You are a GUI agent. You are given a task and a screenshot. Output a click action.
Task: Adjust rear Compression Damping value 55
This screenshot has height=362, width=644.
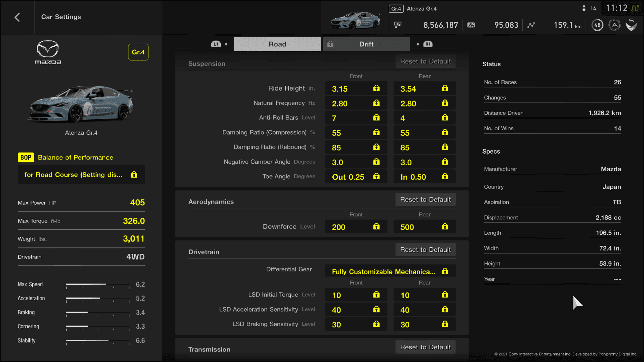(x=424, y=132)
